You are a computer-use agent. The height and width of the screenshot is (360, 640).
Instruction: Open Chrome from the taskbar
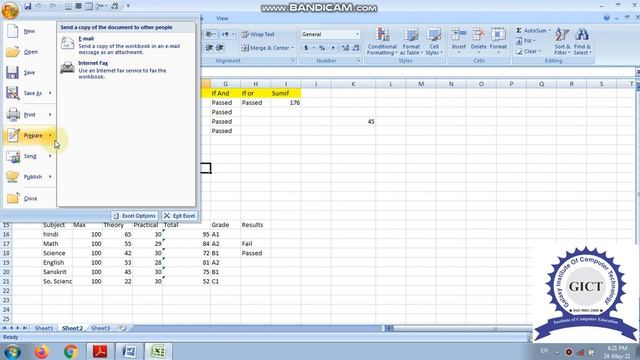pyautogui.click(x=71, y=351)
